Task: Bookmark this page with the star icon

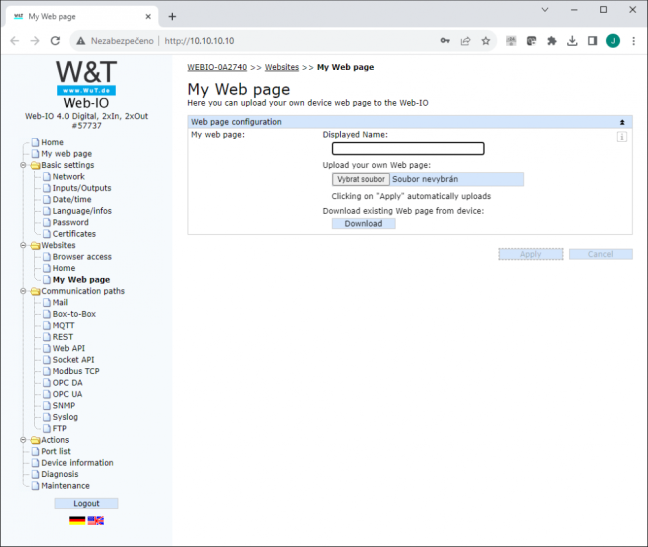Action: (486, 41)
